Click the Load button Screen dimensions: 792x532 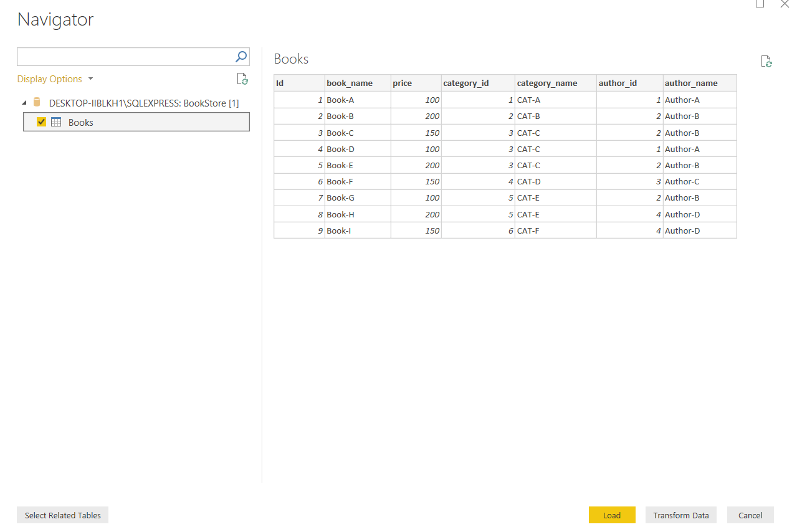click(612, 515)
